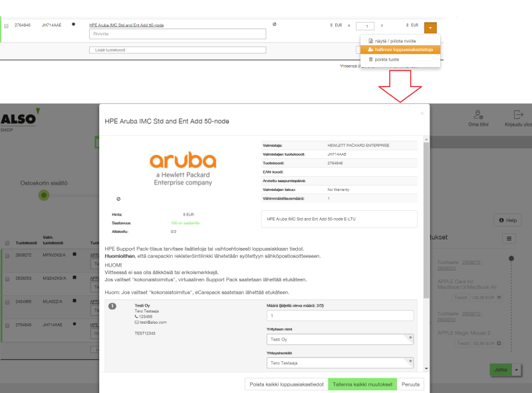Close the product dialog with the X
This screenshot has height=393, width=532.
(x=422, y=113)
